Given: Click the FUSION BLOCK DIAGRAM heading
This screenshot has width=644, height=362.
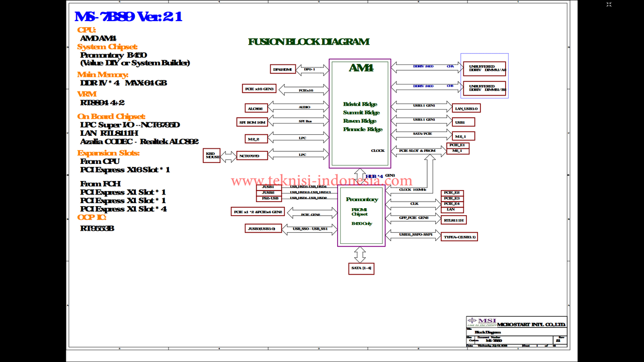Looking at the screenshot, I should point(308,42).
